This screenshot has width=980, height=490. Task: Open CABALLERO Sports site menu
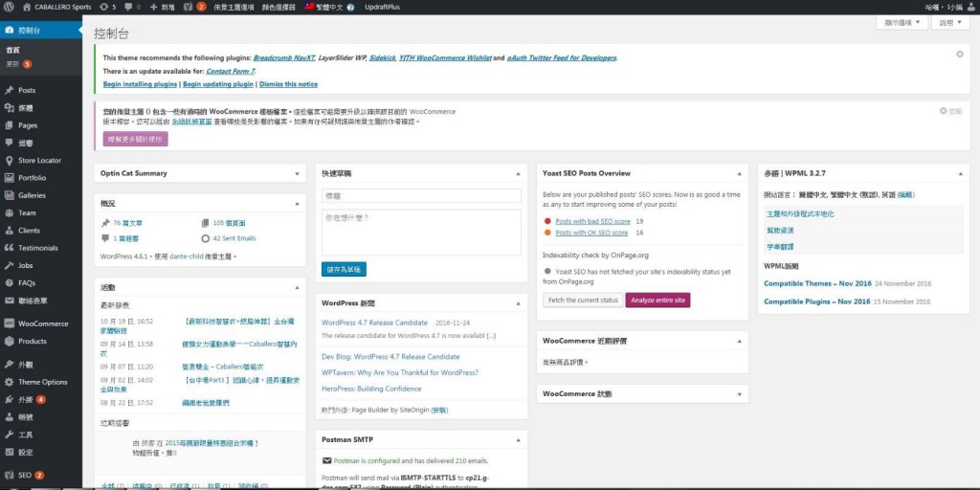pyautogui.click(x=56, y=7)
